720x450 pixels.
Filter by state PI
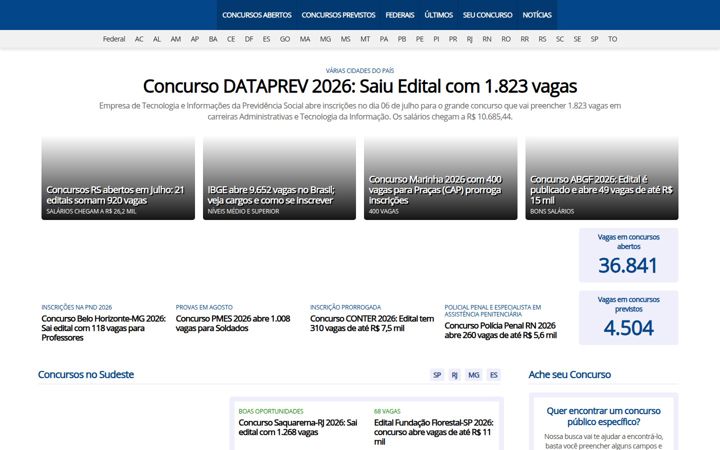point(436,39)
